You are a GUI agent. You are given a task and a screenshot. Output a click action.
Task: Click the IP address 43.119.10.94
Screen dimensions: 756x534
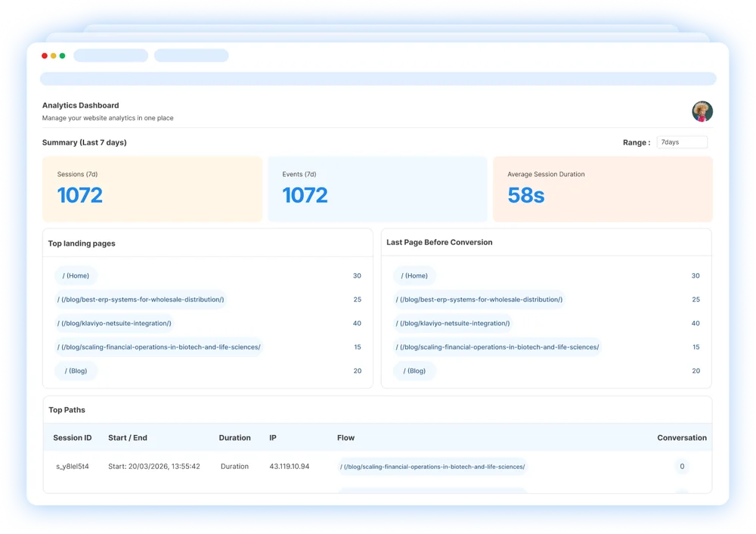click(290, 467)
